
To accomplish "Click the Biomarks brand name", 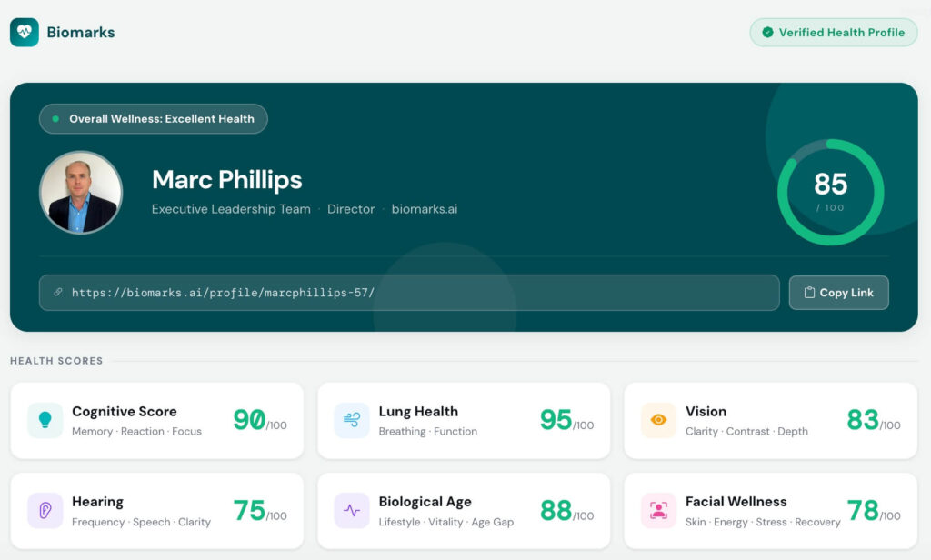I will pyautogui.click(x=81, y=32).
